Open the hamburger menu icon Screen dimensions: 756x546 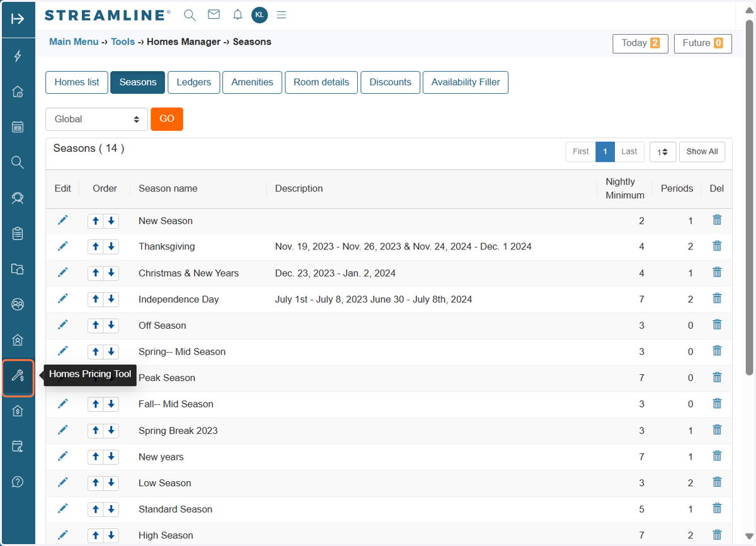click(x=282, y=14)
